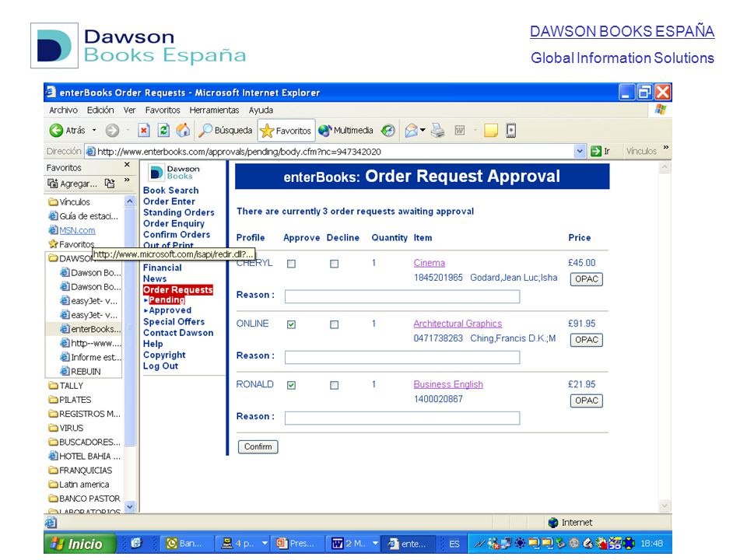The image size is (747, 560).
Task: Click the OPAC button for Business English
Action: (587, 401)
